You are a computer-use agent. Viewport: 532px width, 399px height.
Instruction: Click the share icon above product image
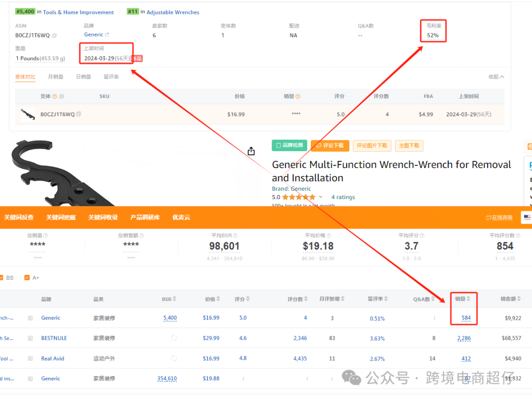click(251, 151)
